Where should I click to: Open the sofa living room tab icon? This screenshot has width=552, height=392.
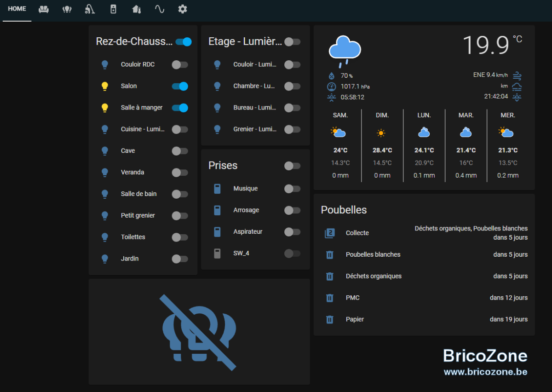pos(44,9)
